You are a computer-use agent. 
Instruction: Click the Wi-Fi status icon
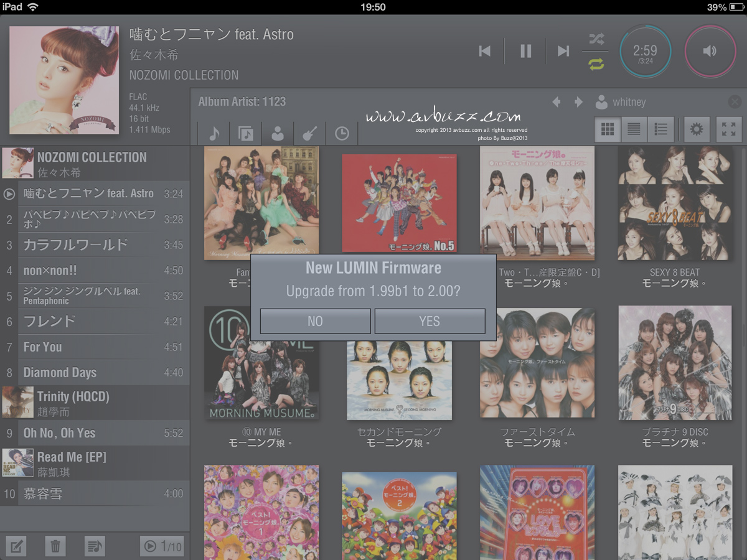(x=33, y=7)
